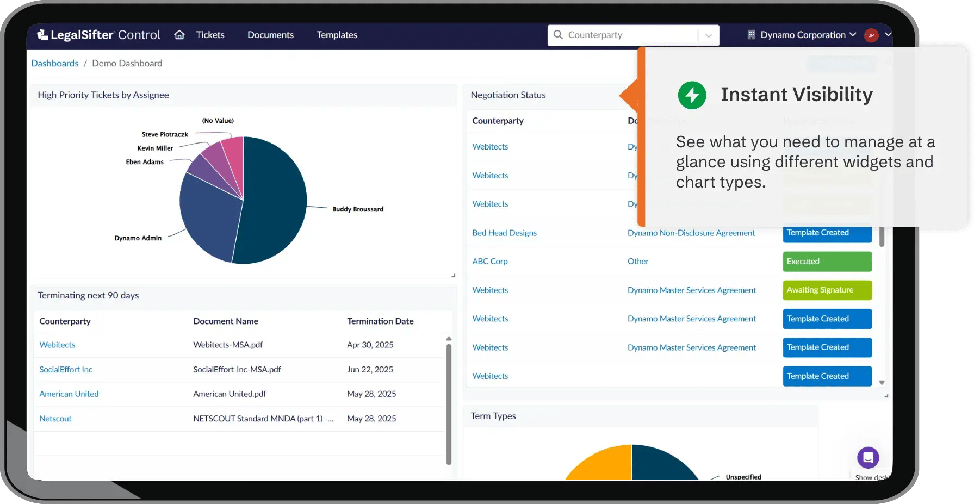Click the green Executed status badge
Viewport: 980px width, 504px height.
click(x=827, y=262)
